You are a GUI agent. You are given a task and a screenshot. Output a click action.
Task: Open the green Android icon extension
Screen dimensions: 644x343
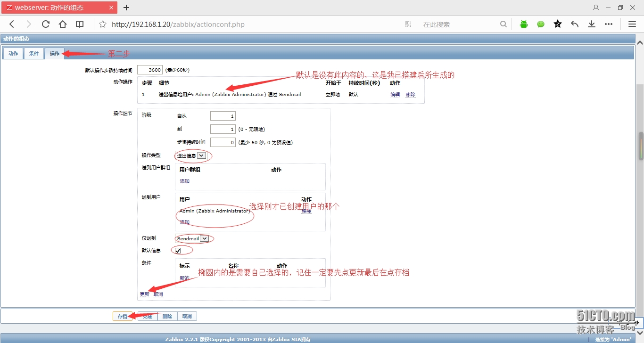coord(524,24)
